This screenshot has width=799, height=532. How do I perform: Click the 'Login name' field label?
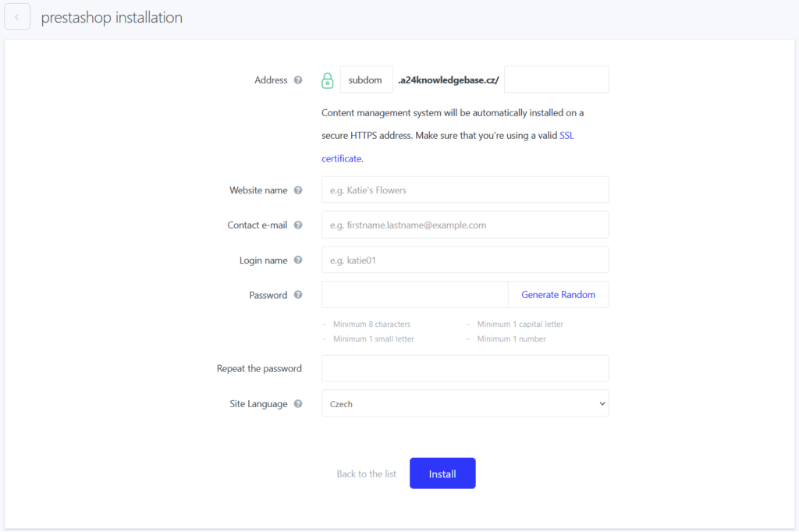[264, 261]
